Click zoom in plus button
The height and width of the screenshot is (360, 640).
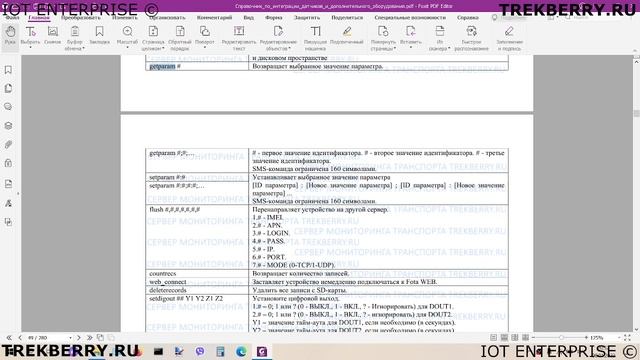tap(586, 338)
